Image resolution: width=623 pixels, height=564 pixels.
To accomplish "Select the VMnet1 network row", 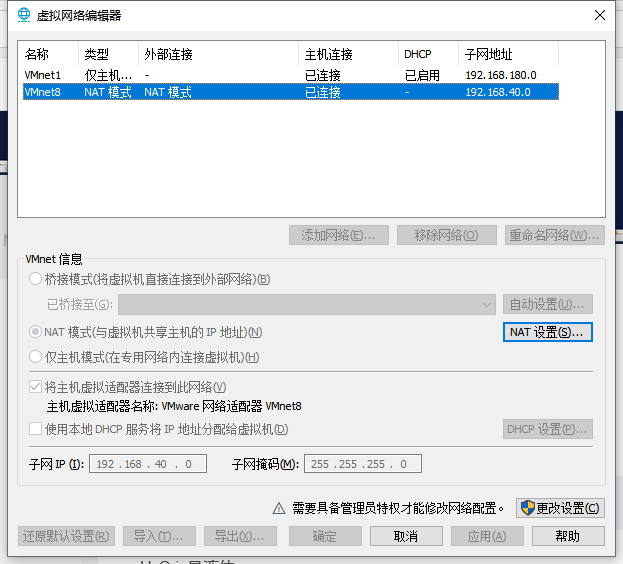I will tap(291, 75).
